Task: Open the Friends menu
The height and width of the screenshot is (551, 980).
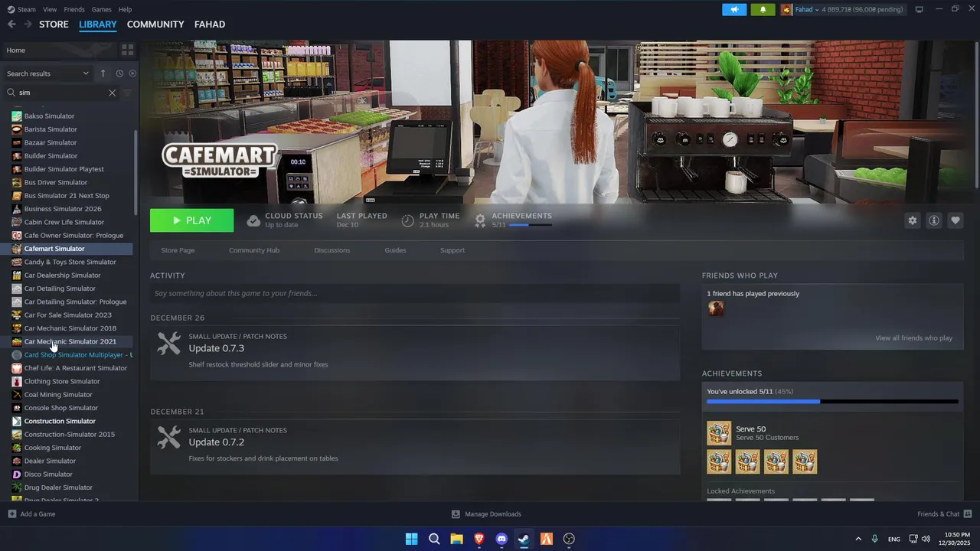Action: [x=74, y=9]
